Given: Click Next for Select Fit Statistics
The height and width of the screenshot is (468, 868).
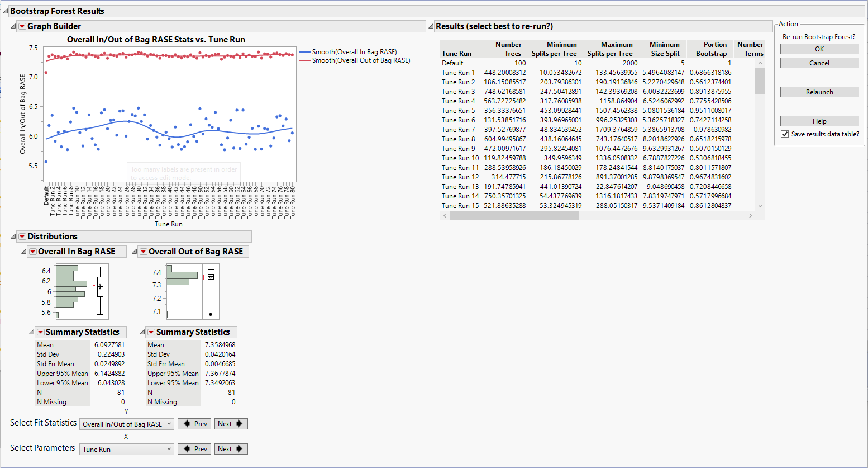Looking at the screenshot, I should click(x=231, y=424).
